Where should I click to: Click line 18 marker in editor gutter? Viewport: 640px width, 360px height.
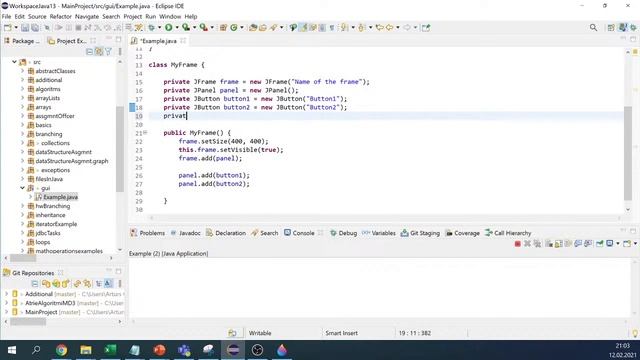coord(132,107)
